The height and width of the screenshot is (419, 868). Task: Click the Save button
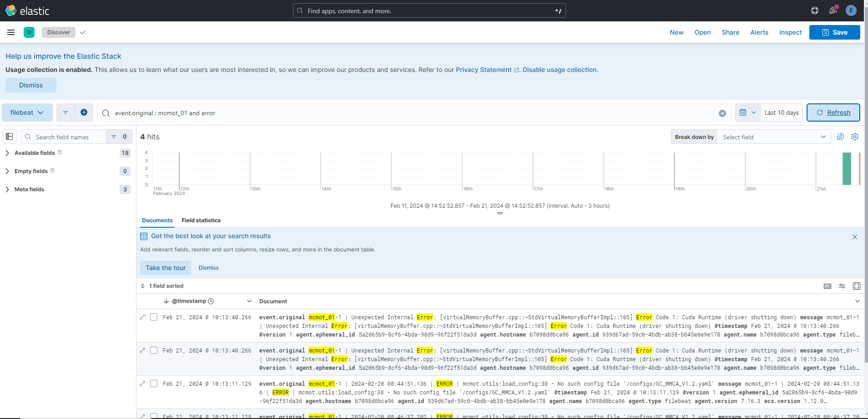(835, 32)
